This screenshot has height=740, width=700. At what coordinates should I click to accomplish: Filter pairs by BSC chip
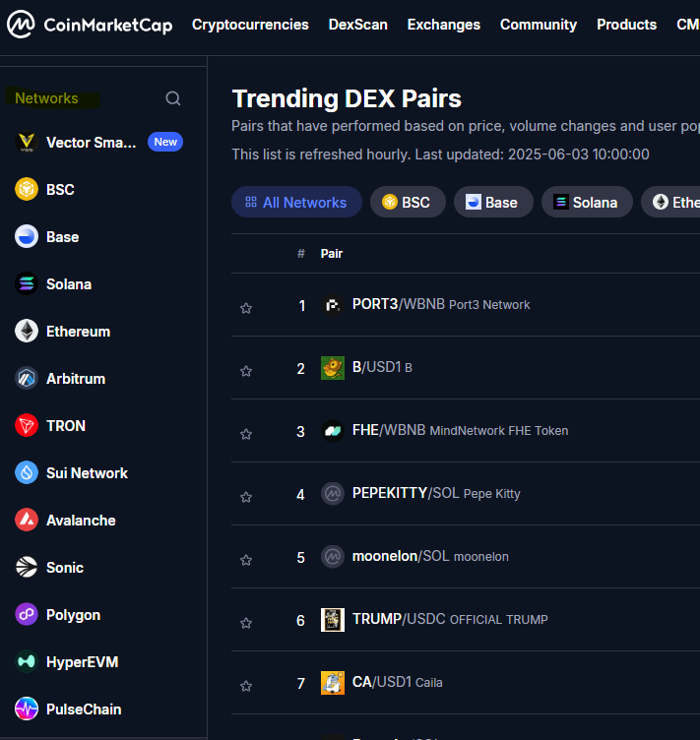click(408, 202)
